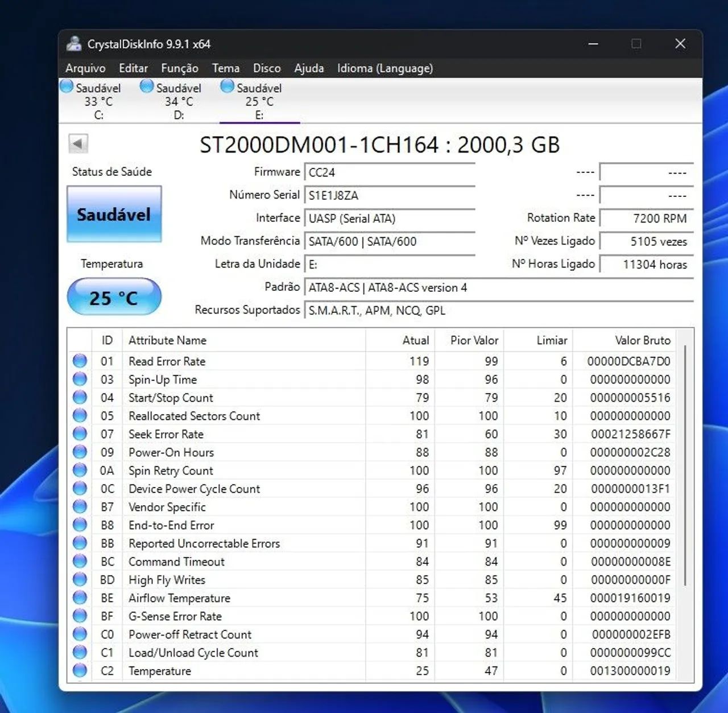Switch to the E: disk tab at 25 °C

pyautogui.click(x=259, y=101)
